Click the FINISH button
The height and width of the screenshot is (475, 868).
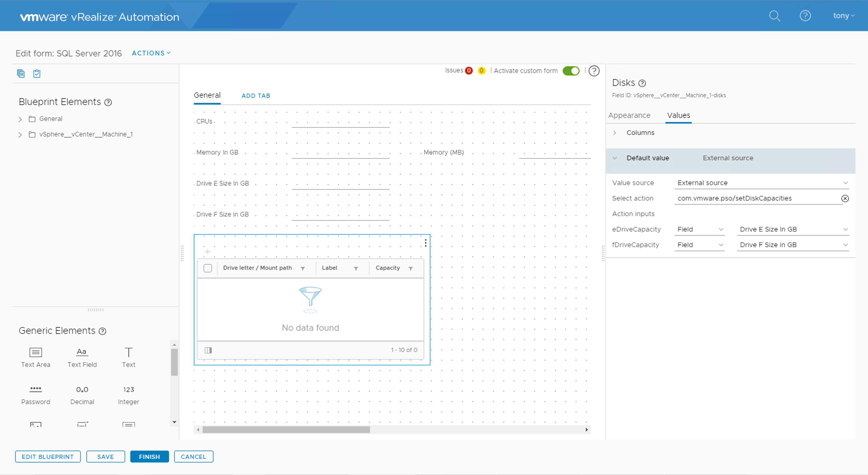149,456
